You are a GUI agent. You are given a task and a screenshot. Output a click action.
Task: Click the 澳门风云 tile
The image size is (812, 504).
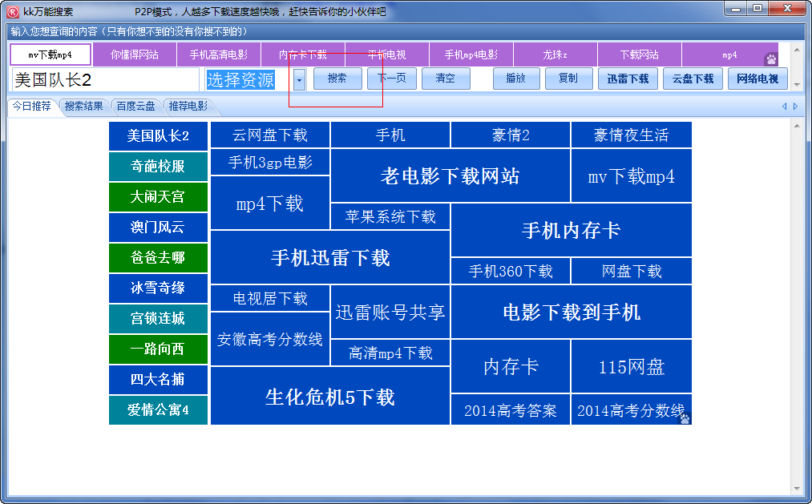(x=158, y=228)
